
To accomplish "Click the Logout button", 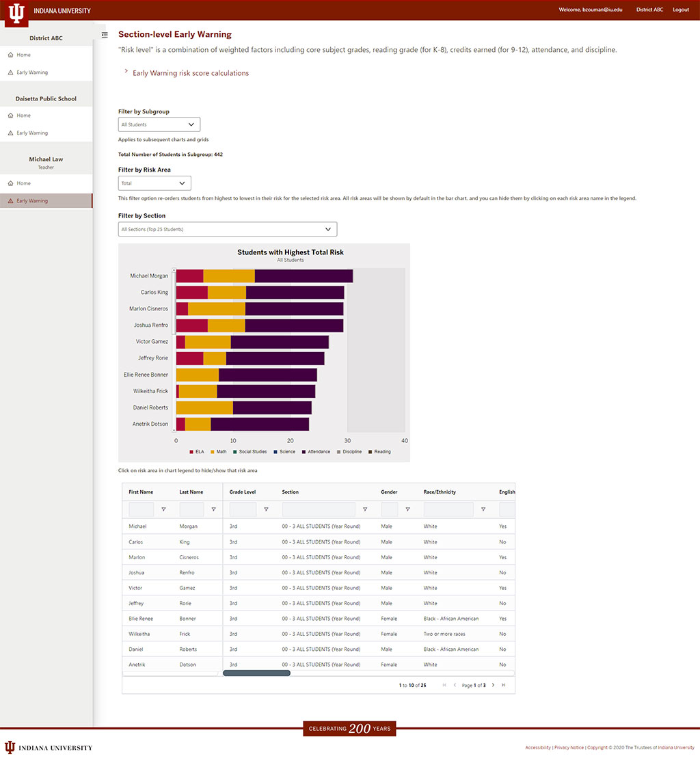I will click(x=681, y=10).
